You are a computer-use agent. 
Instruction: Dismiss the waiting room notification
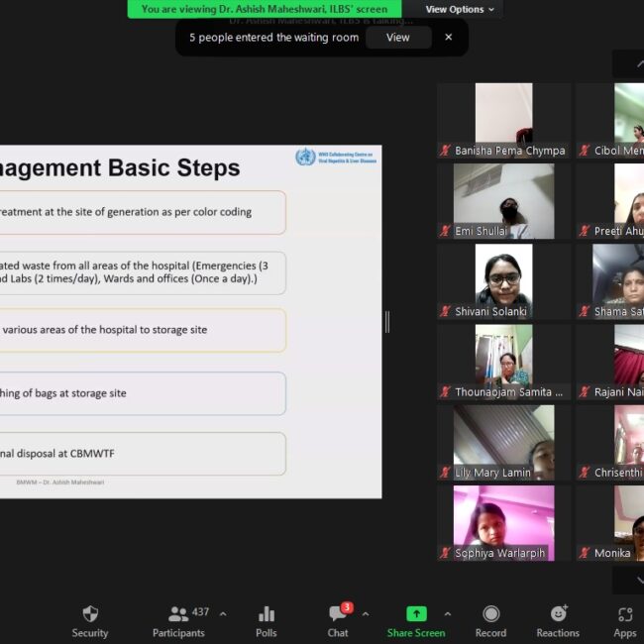pos(448,38)
